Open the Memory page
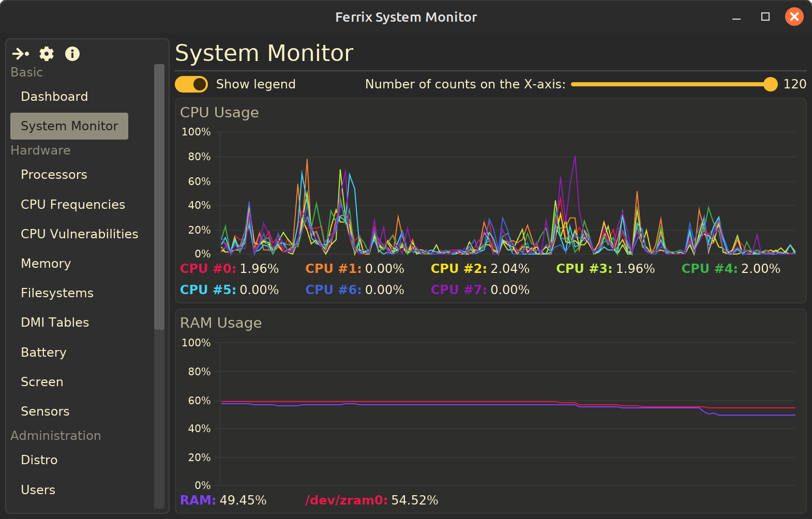Viewport: 812px width, 519px height. (x=46, y=264)
